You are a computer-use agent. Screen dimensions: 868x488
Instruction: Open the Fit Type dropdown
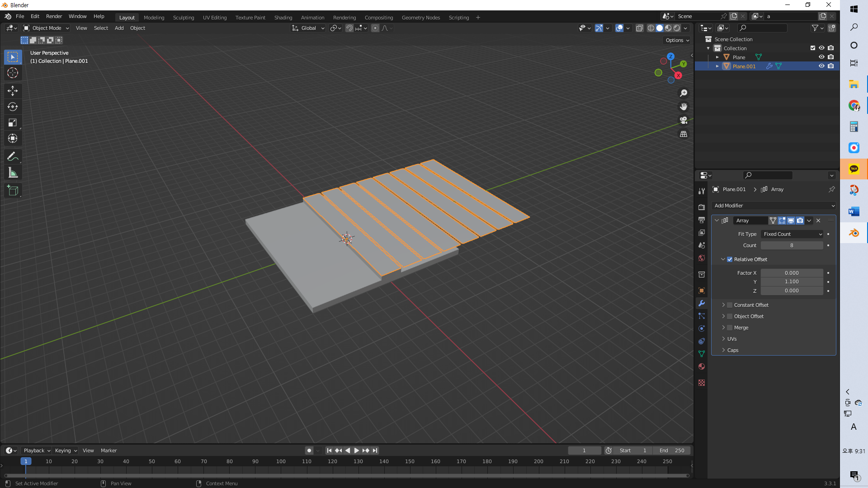[x=792, y=234]
